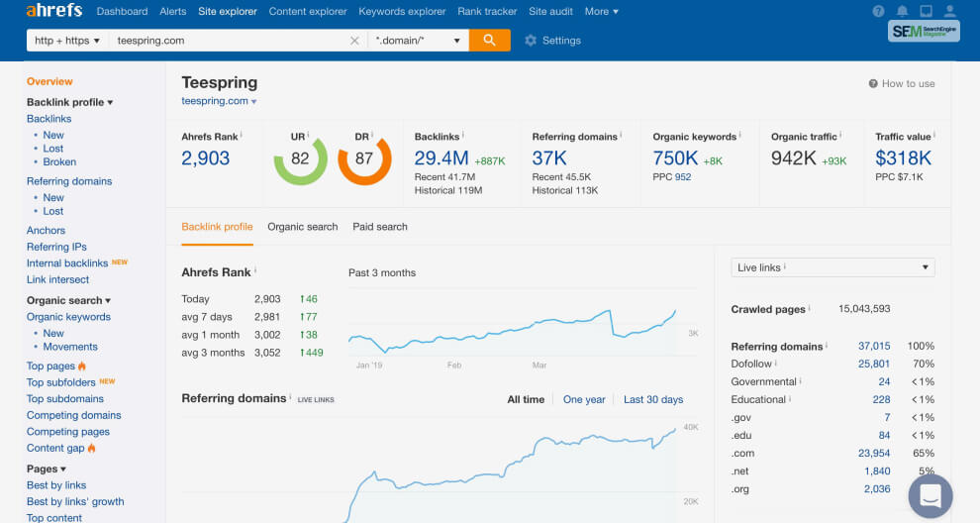
Task: Click the ahrefs logo
Action: point(54,10)
